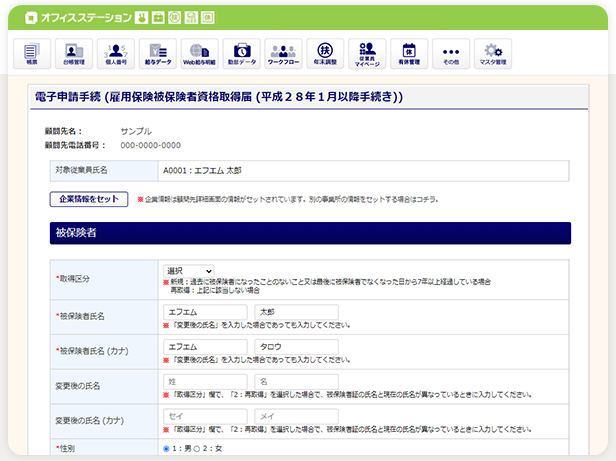Click the briefcase icon in header
Image resolution: width=616 pixels, height=461 pixels.
pos(158,18)
